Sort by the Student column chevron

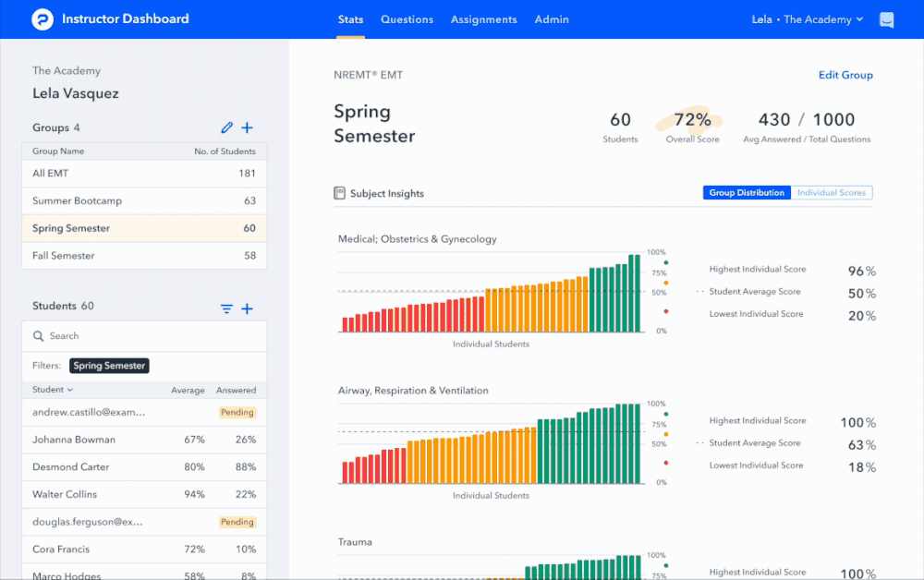(70, 390)
